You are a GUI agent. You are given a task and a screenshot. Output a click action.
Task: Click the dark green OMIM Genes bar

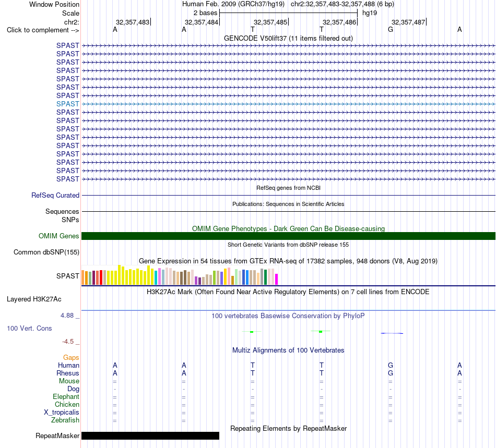(x=288, y=236)
